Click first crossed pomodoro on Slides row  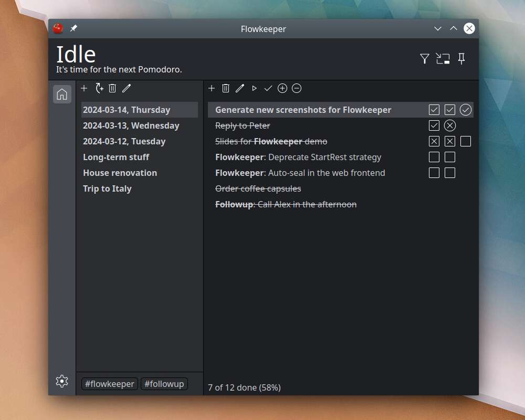pos(434,141)
